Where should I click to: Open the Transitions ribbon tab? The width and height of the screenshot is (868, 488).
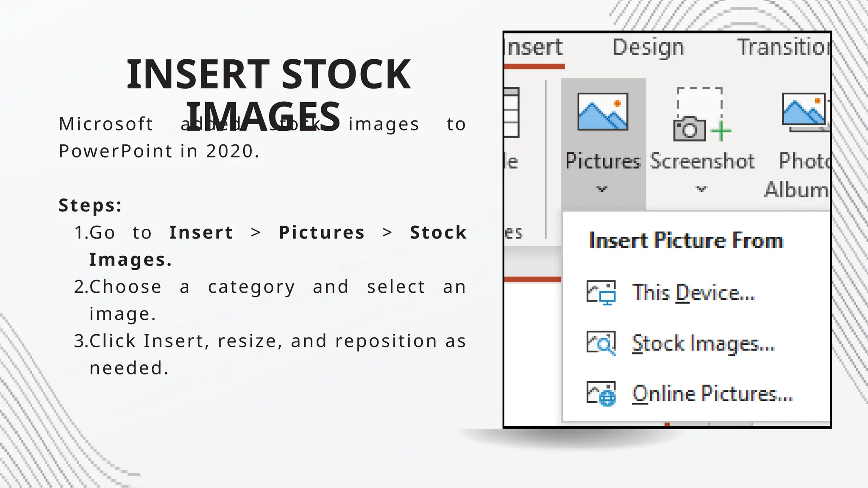(x=783, y=47)
